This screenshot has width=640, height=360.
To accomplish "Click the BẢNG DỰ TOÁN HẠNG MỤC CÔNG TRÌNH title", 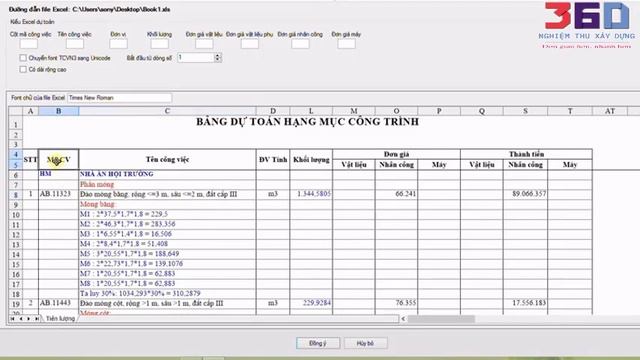I will click(307, 122).
